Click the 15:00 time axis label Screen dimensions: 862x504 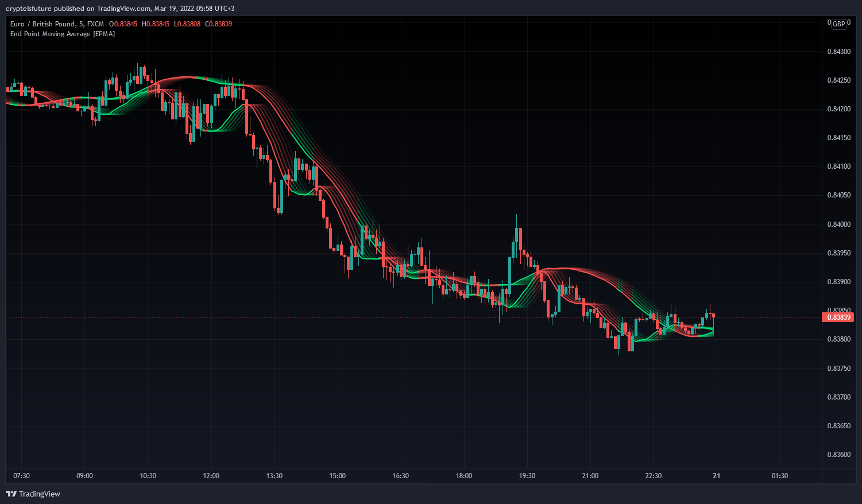338,476
